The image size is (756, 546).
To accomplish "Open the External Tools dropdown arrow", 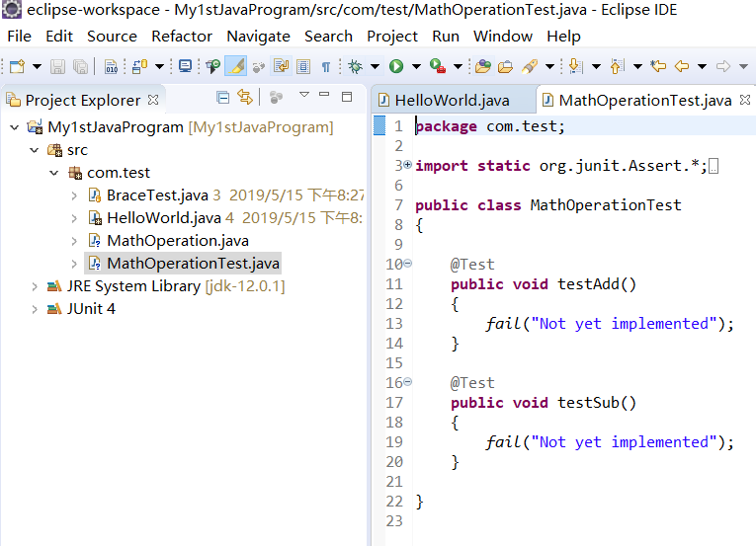I will click(458, 66).
